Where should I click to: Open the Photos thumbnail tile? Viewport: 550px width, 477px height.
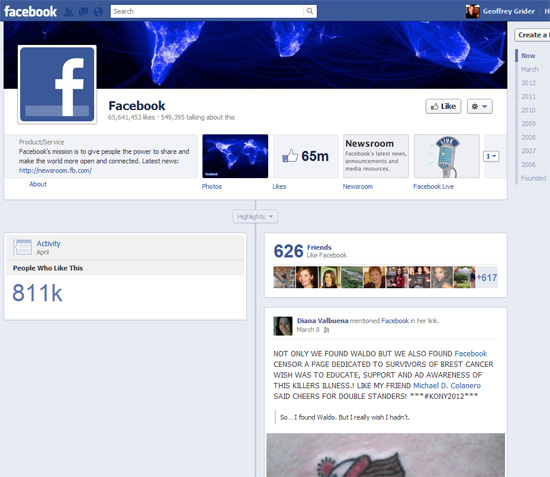click(x=235, y=156)
